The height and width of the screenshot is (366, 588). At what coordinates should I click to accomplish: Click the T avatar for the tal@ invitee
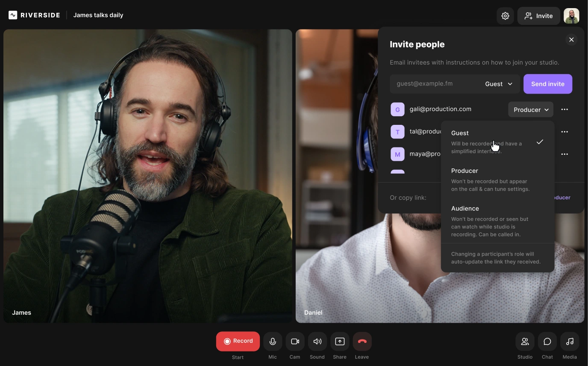click(397, 132)
